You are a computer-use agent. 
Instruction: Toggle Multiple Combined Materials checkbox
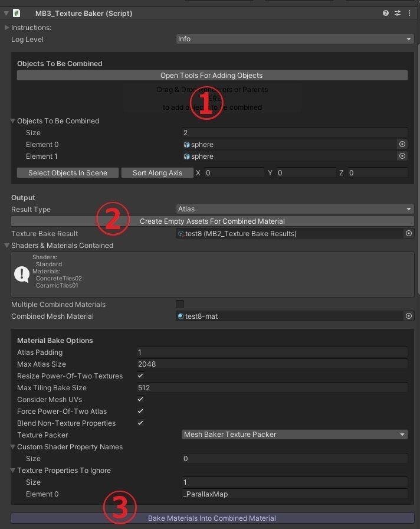pyautogui.click(x=180, y=304)
